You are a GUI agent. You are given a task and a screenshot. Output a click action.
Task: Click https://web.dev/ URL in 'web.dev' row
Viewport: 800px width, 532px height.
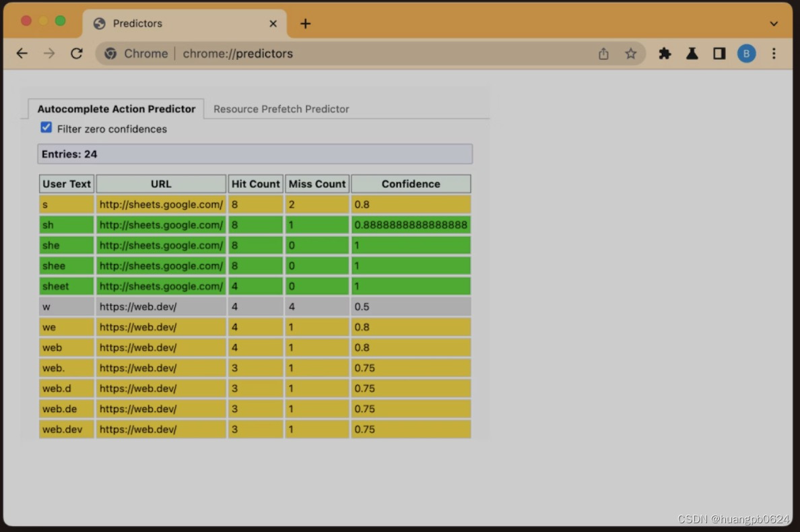[x=161, y=429]
